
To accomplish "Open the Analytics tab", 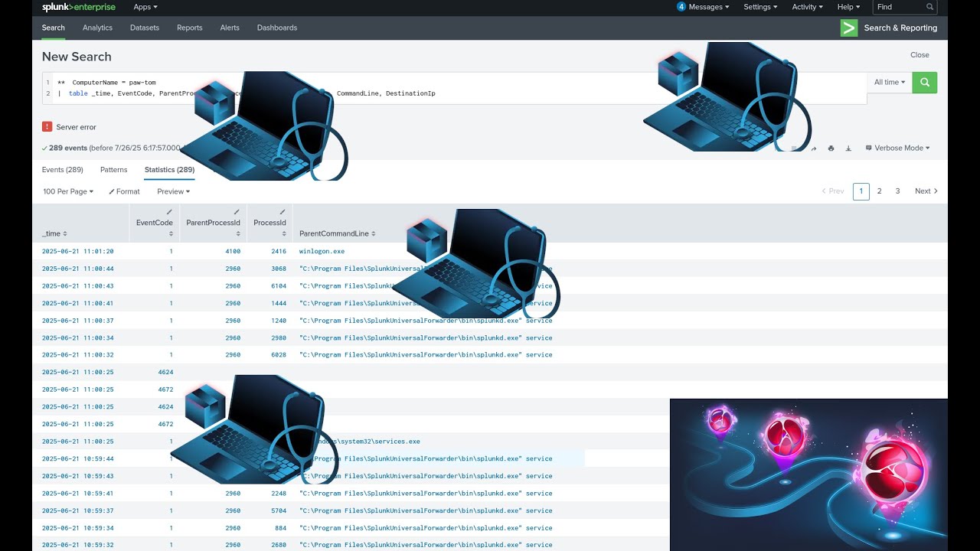I will tap(97, 28).
